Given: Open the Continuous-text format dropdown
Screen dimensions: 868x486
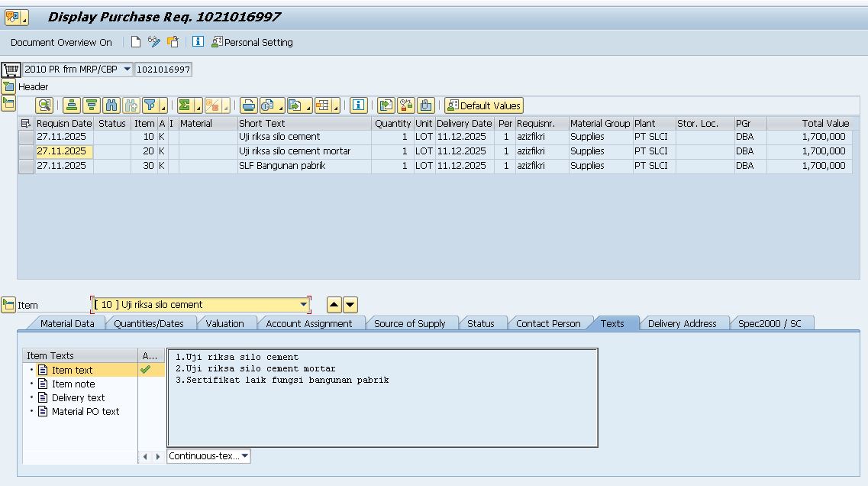Looking at the screenshot, I should [244, 456].
